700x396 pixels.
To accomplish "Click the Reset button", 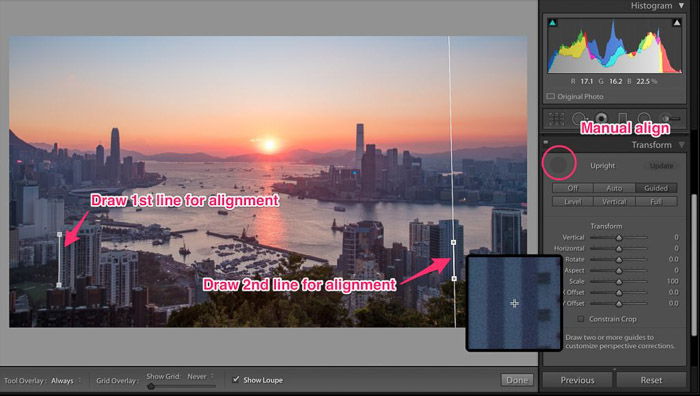I will (x=651, y=380).
